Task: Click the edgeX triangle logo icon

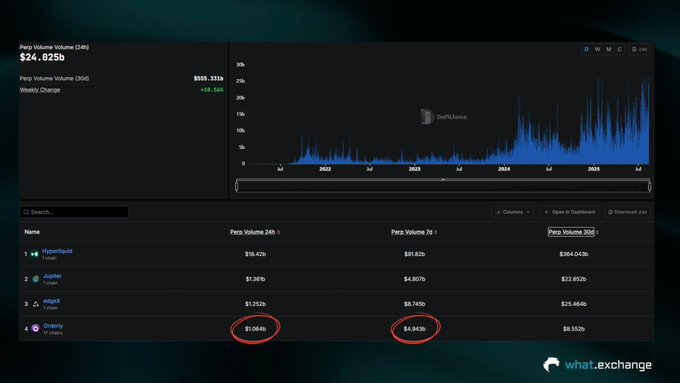Action: click(36, 304)
